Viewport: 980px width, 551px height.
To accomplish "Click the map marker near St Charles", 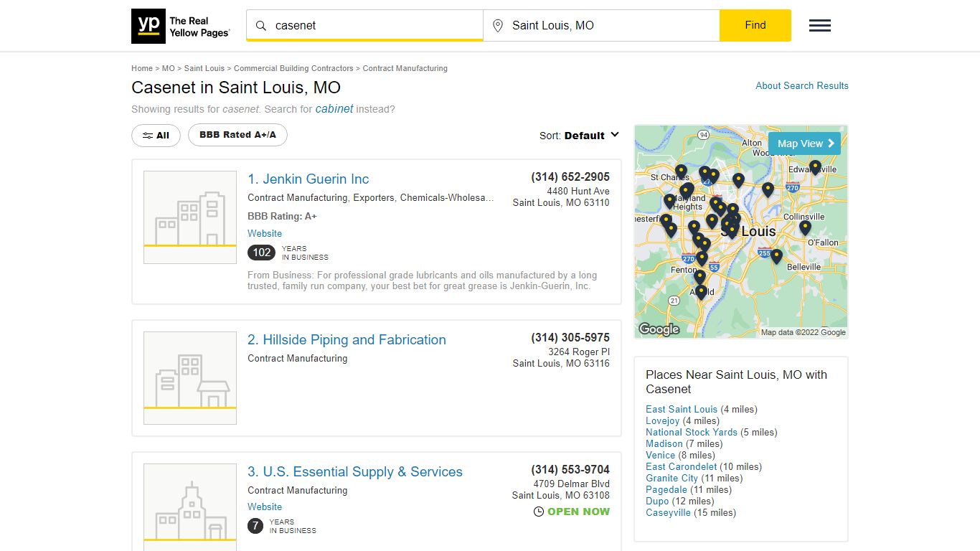I will point(681,172).
